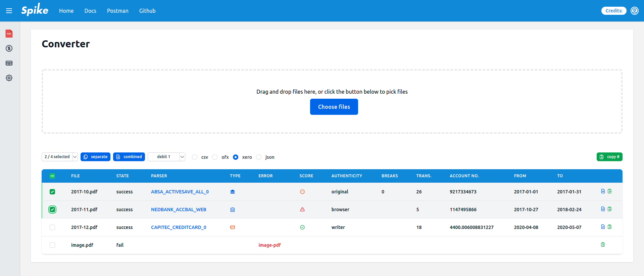Click the warning score icon for 2017-11.pdf

coord(302,210)
